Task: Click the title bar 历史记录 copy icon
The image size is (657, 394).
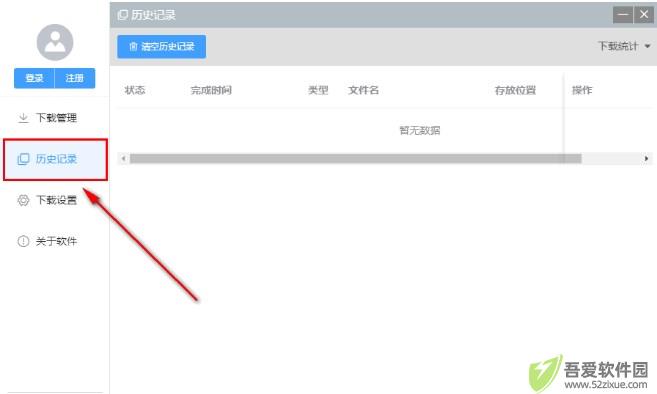Action: pyautogui.click(x=122, y=15)
